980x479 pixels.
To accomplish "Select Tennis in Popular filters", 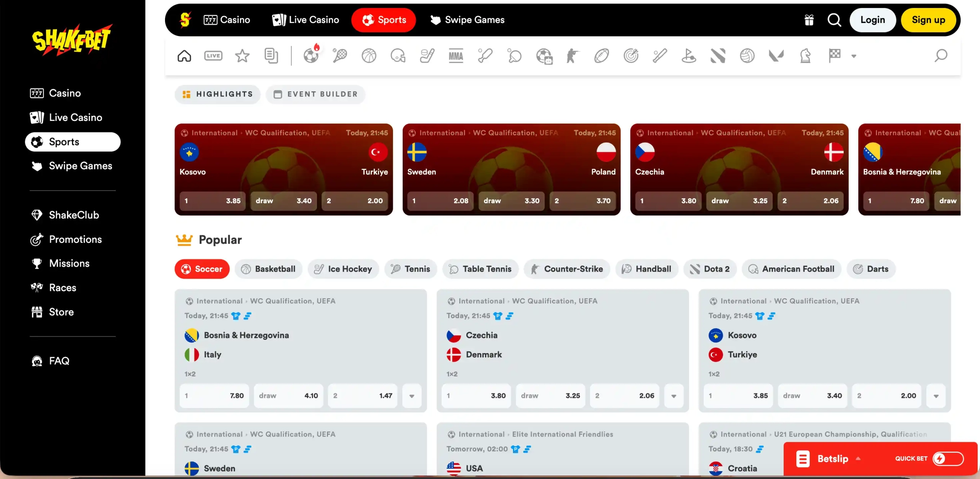I will tap(410, 269).
